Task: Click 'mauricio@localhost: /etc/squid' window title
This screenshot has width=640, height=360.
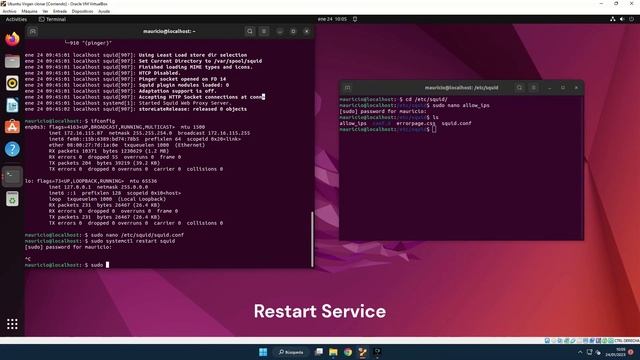Action: (x=461, y=88)
